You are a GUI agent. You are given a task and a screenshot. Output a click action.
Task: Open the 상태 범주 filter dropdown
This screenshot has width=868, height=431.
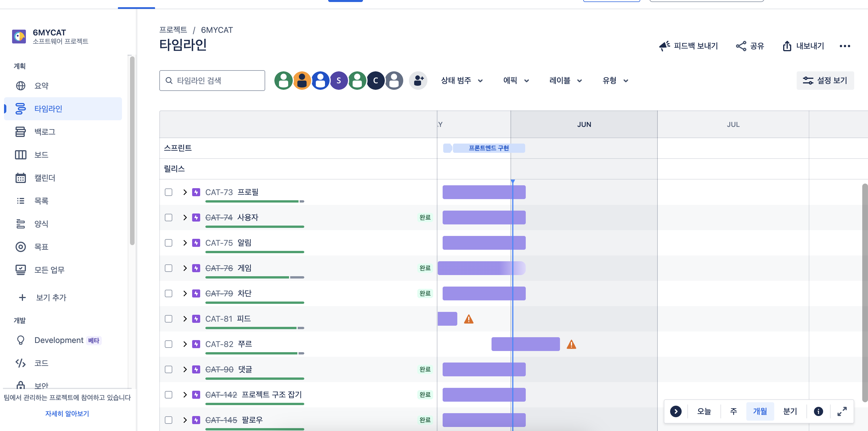coord(462,81)
